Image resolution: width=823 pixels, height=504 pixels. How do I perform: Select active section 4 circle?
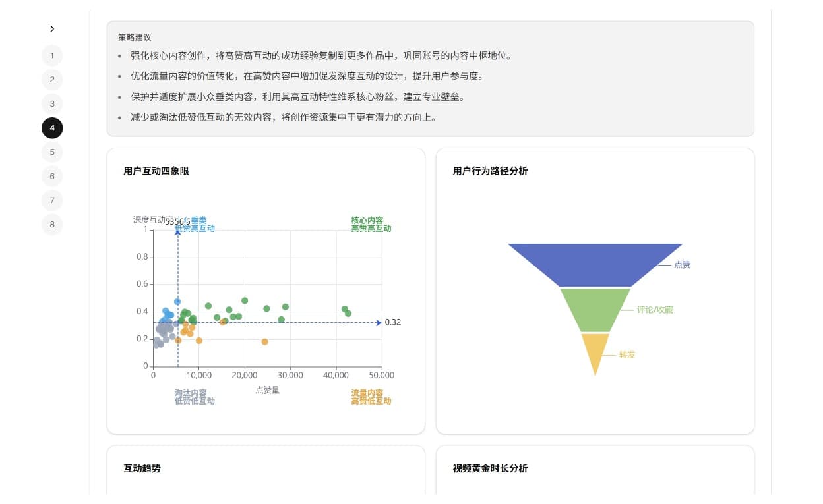tap(52, 128)
